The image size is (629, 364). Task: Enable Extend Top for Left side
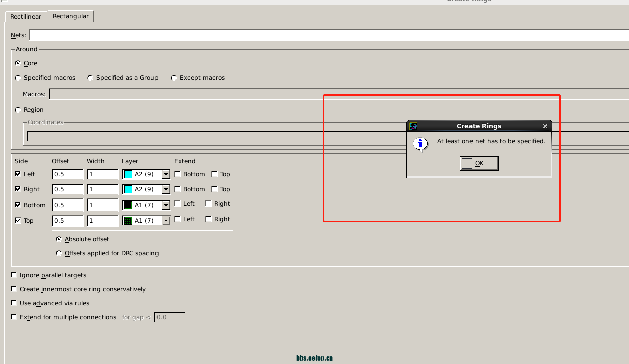(214, 174)
